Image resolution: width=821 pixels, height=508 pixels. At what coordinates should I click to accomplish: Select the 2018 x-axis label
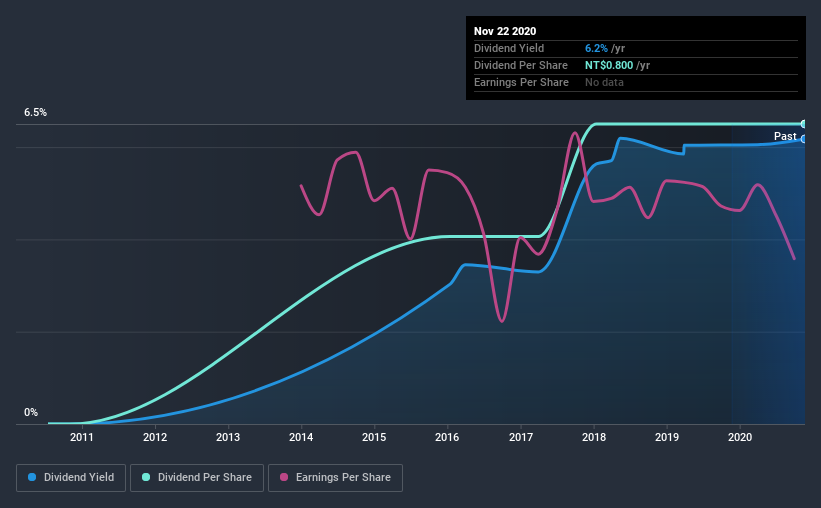pos(594,437)
